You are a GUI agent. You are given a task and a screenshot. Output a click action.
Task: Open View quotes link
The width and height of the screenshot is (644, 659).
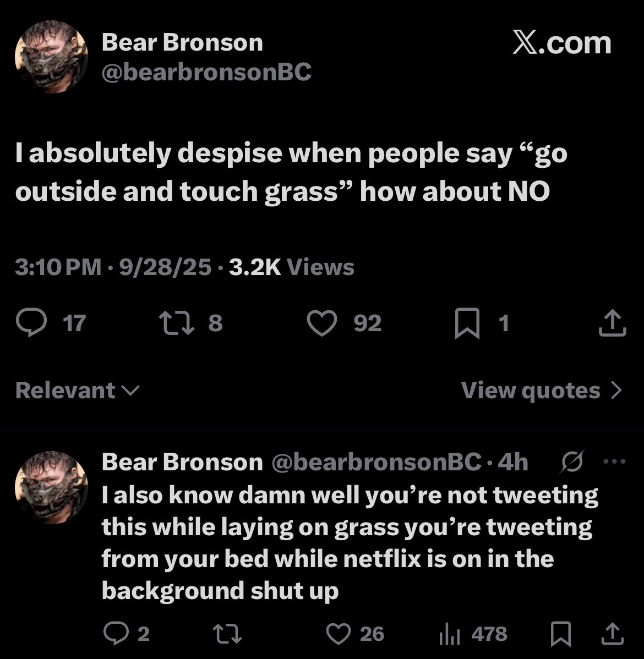[x=531, y=391]
